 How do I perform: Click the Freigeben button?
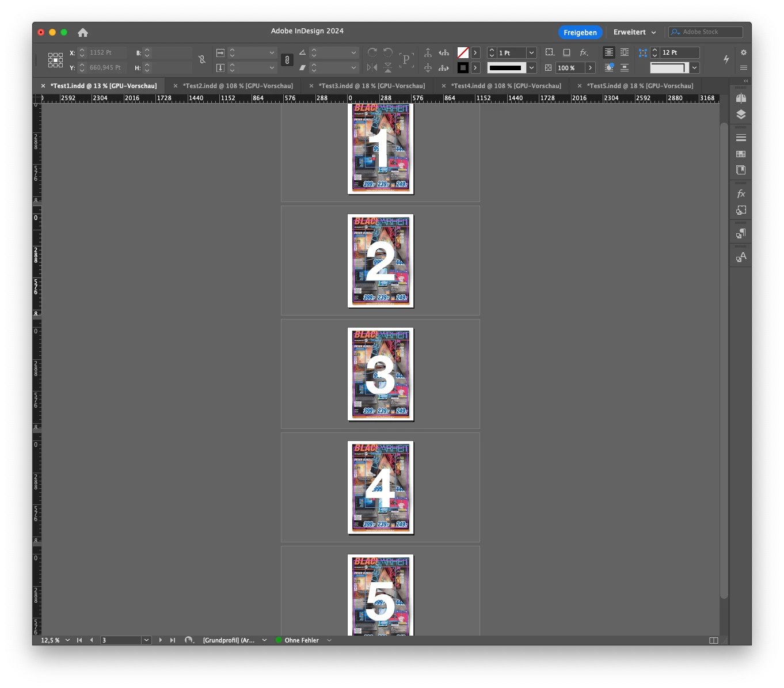[x=580, y=32]
